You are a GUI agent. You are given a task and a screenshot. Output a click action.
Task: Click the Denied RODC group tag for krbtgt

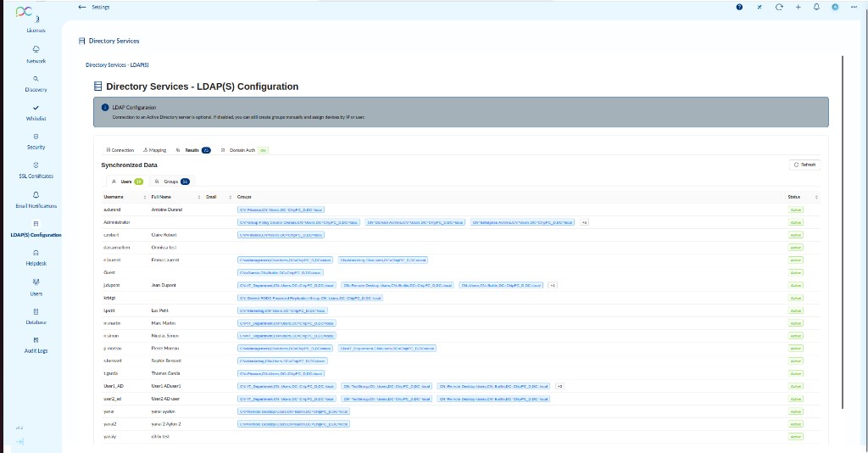click(310, 298)
